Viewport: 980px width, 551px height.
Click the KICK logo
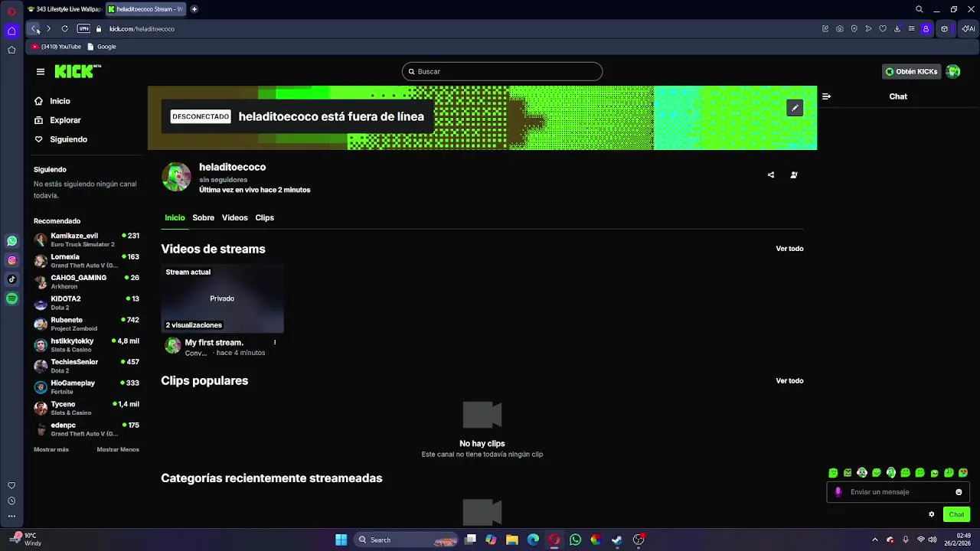point(77,71)
